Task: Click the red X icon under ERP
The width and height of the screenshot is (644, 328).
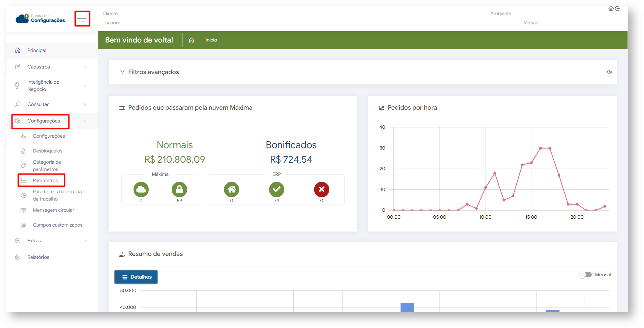Action: (x=321, y=189)
